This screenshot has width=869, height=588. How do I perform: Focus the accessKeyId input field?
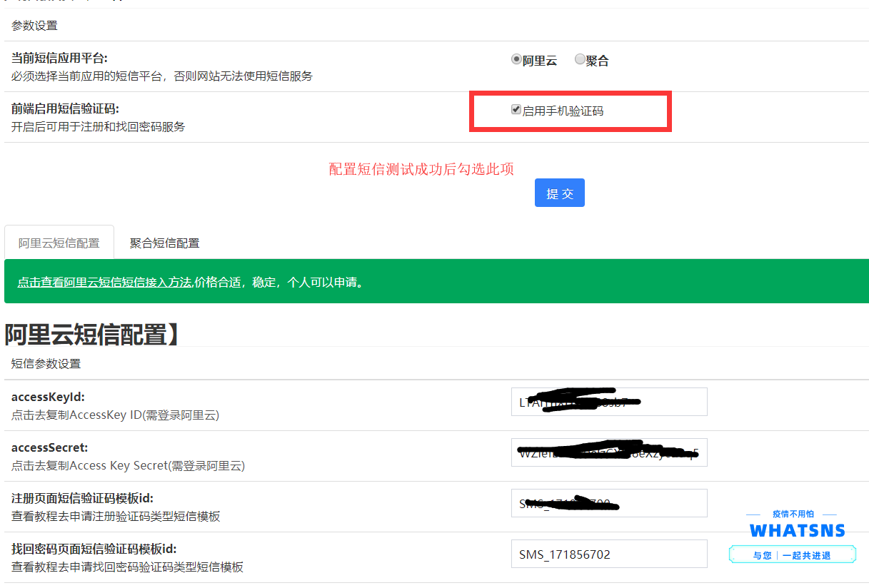608,402
